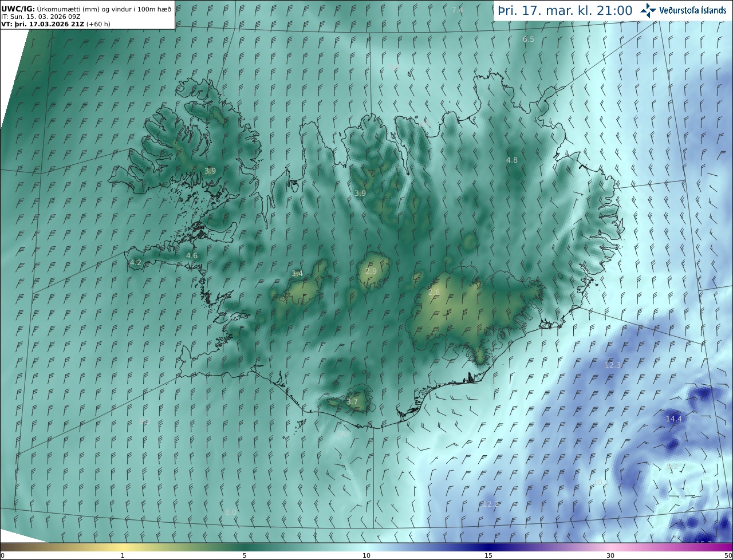Click the 4.6 value on Snæfellsnes

click(x=192, y=256)
